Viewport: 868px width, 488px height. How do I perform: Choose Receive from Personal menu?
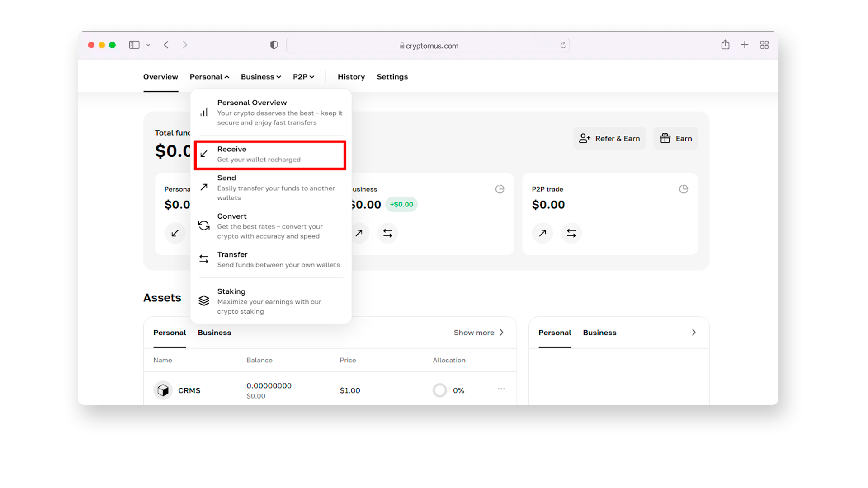point(270,155)
